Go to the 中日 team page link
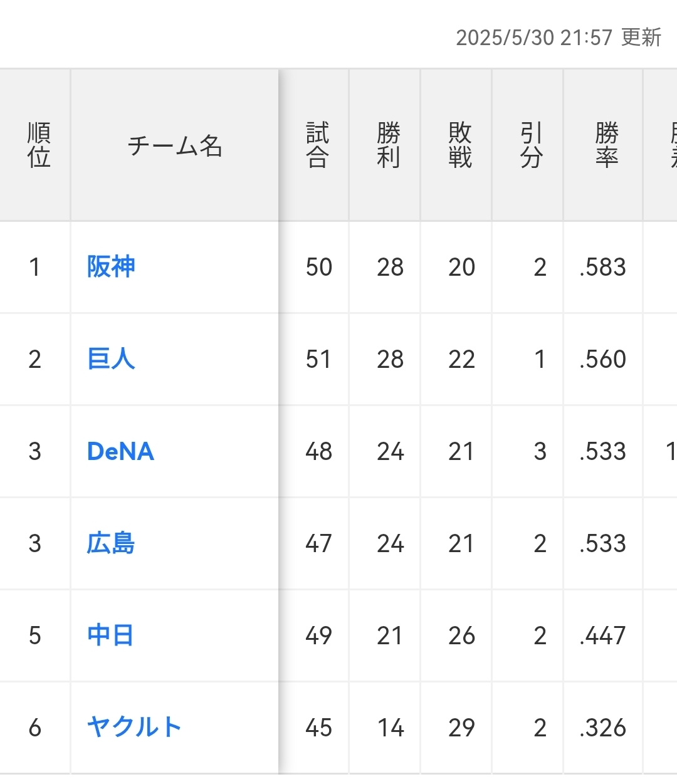 pos(110,635)
